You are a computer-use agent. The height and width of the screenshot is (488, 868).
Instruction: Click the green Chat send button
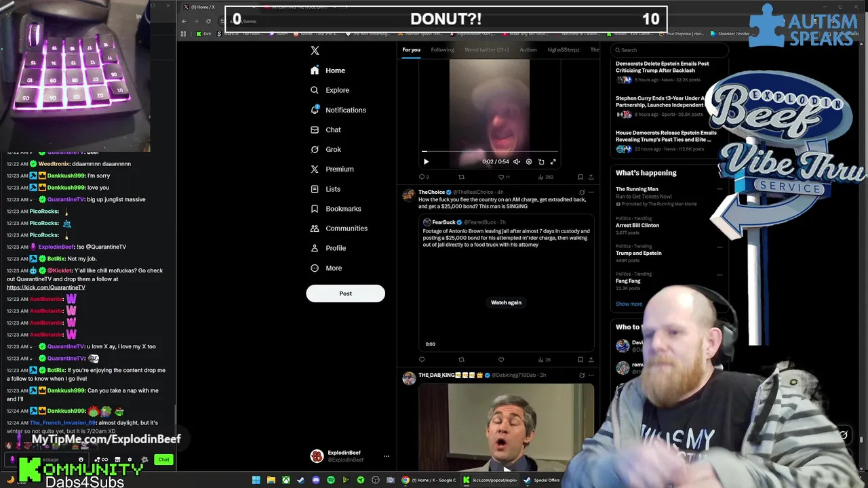point(163,460)
